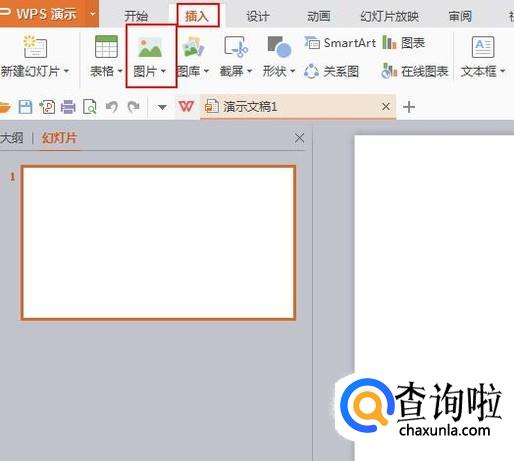Save the document with the floppy icon
The height and width of the screenshot is (461, 514).
pyautogui.click(x=25, y=107)
